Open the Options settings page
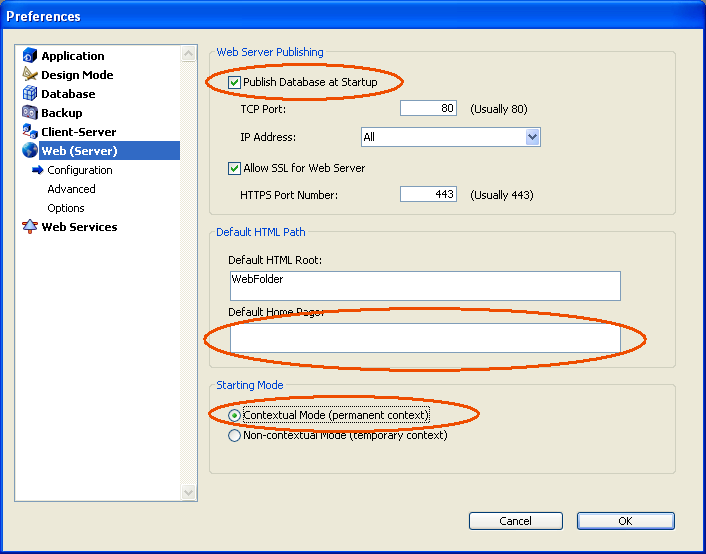706x554 pixels. coord(66,208)
